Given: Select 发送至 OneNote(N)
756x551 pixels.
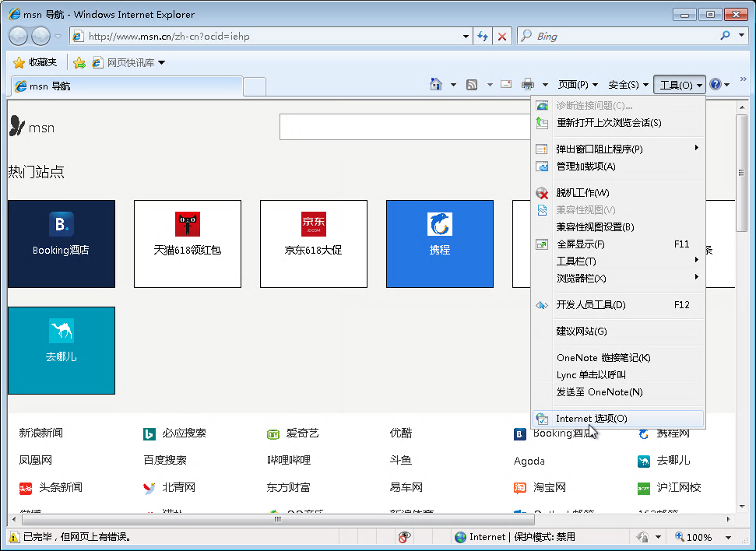Looking at the screenshot, I should point(617,392).
